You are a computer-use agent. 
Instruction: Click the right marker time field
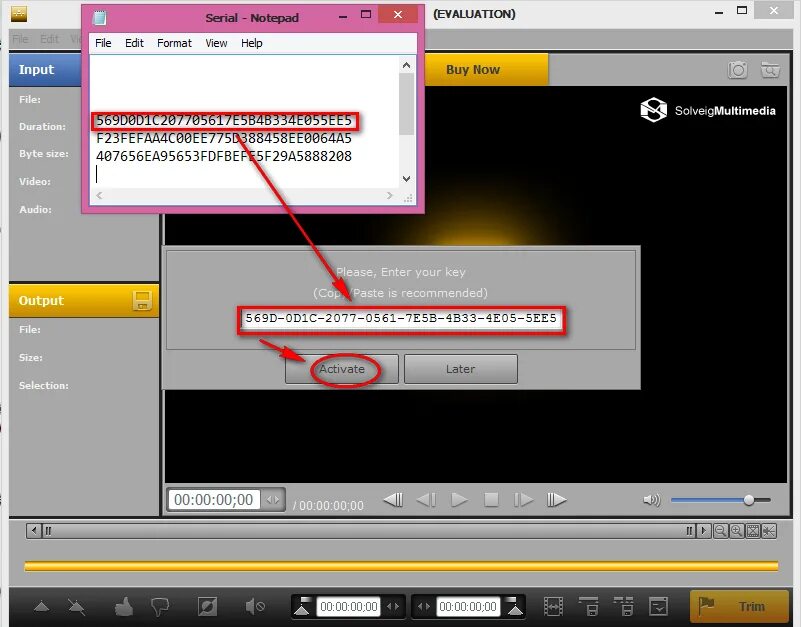tap(468, 607)
